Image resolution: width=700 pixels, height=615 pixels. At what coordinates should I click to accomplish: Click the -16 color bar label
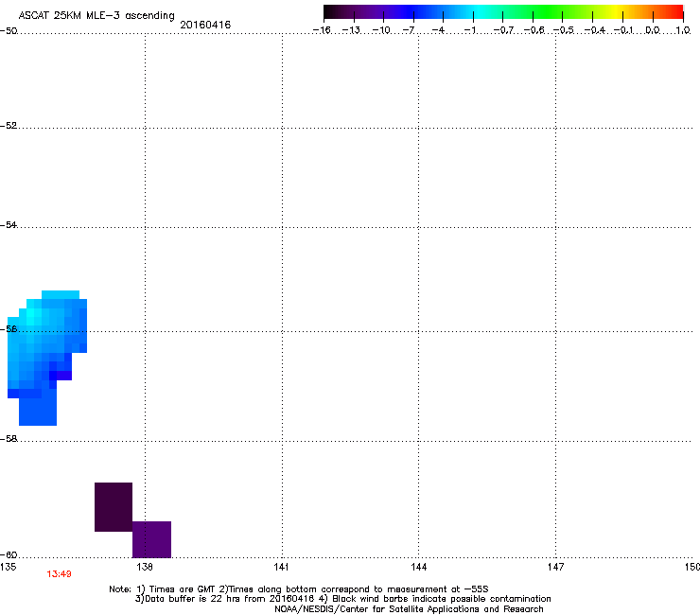tap(322, 30)
